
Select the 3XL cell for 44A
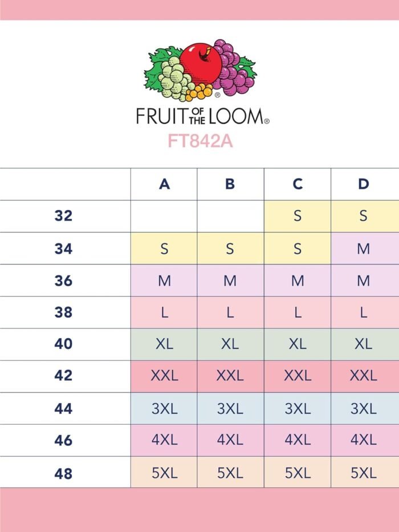click(x=164, y=408)
